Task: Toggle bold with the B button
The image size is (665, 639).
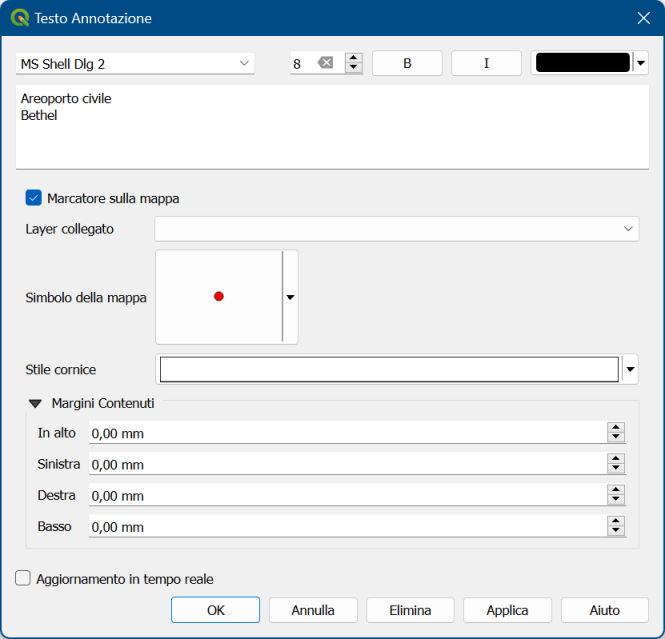Action: [x=407, y=63]
